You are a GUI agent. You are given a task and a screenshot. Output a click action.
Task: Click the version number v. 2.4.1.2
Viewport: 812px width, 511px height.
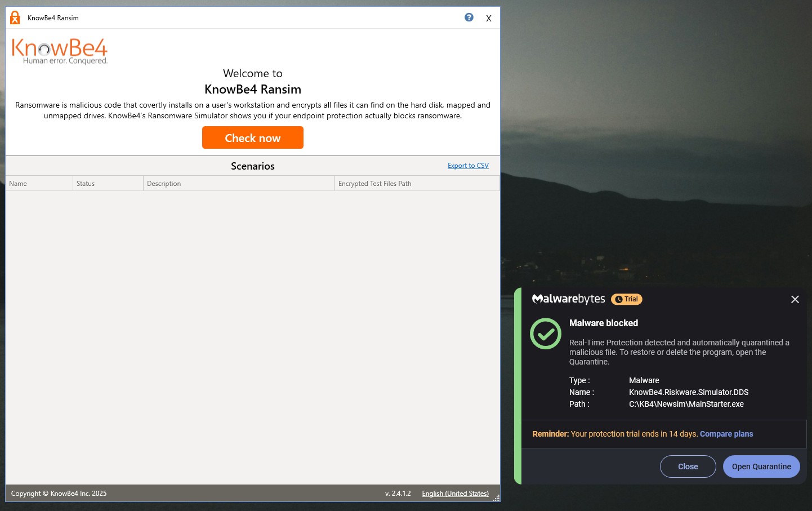pos(398,494)
